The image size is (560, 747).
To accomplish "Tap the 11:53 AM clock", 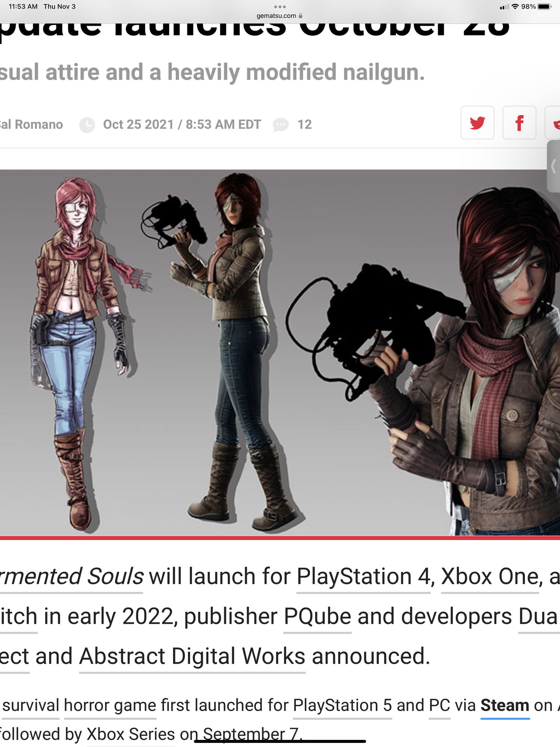I will 23,7.
